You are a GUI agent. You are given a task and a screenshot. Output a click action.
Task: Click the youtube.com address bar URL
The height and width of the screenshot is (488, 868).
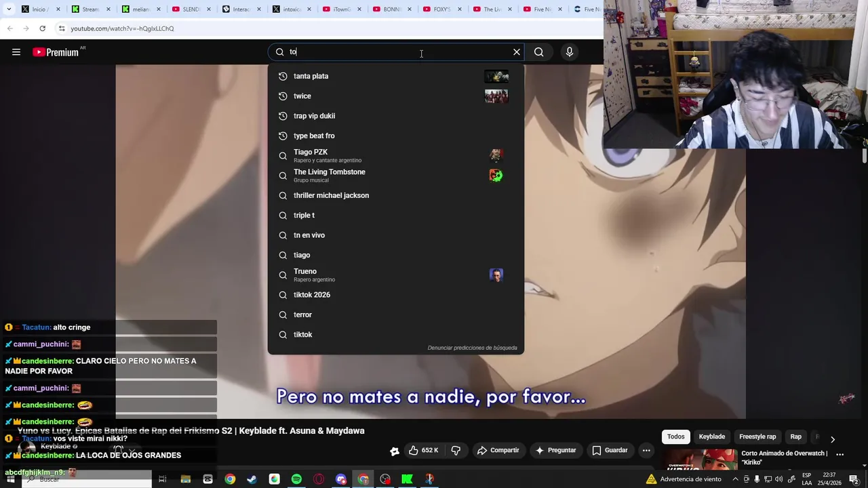click(122, 28)
